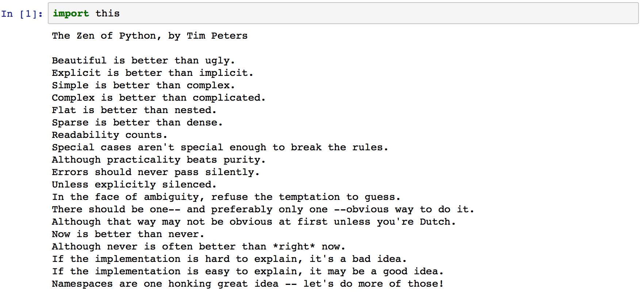
Task: Click the Namespaces are one honking great idea line
Action: point(248,284)
